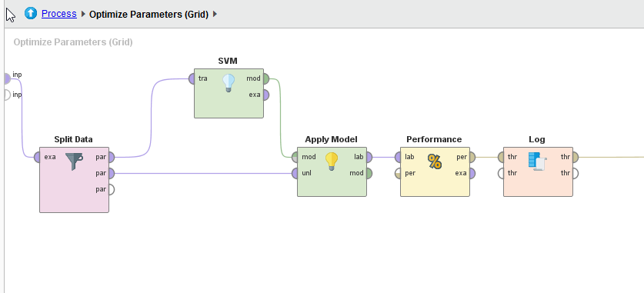Click the unconnected third 'par' port on Split Data
This screenshot has height=293, width=644.
click(111, 190)
